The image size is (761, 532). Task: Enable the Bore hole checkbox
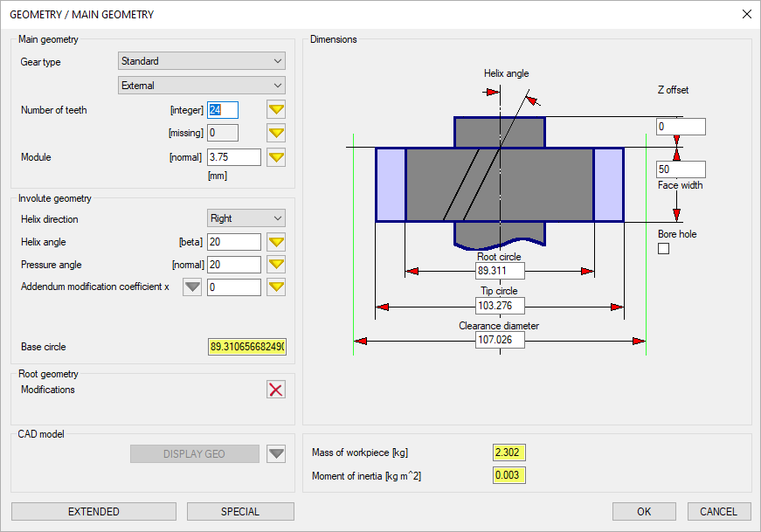[663, 249]
